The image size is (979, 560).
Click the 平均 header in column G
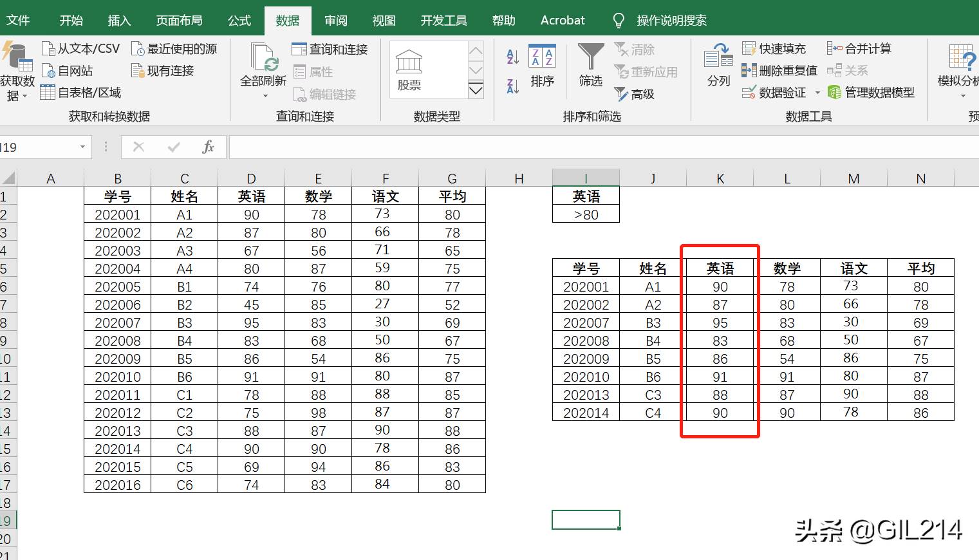point(452,196)
